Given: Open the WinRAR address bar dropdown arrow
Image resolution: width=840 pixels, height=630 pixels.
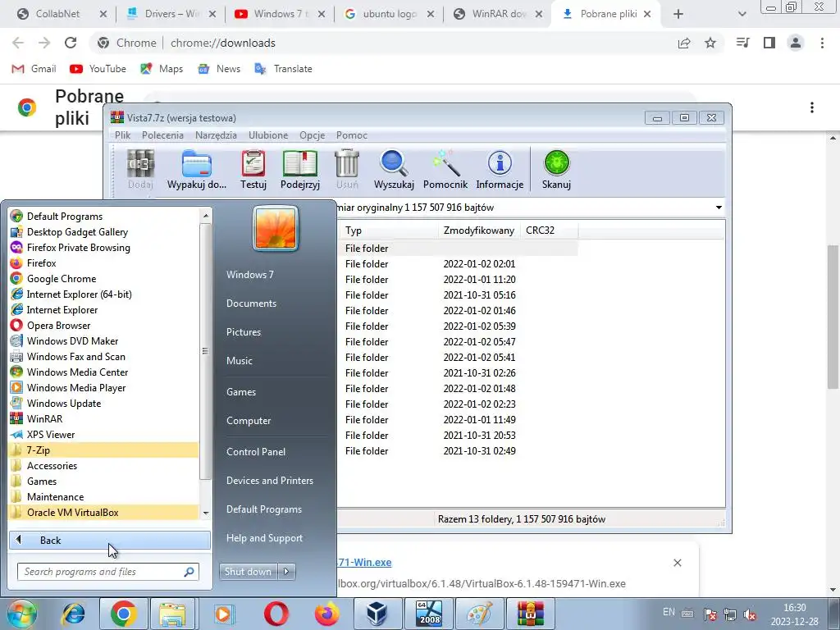Looking at the screenshot, I should pos(719,208).
